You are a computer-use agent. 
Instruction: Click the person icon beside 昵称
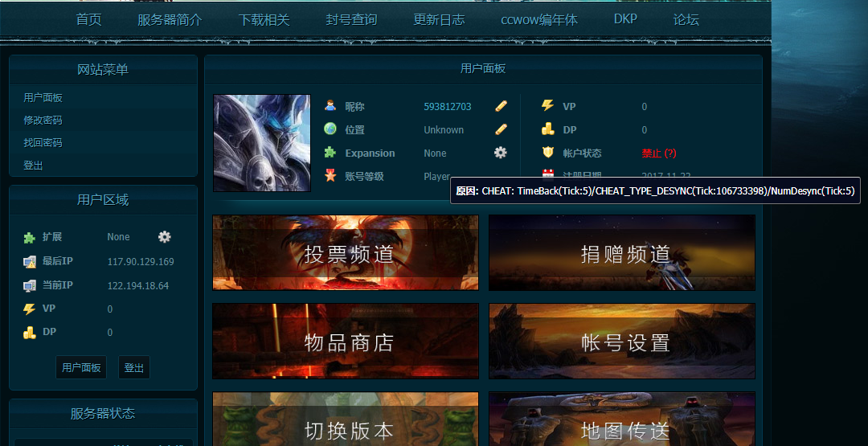click(330, 106)
